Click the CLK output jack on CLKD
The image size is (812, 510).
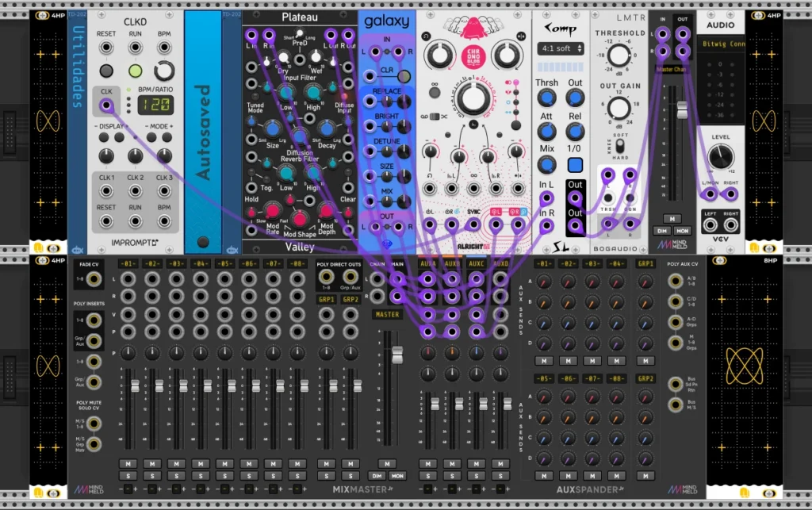pyautogui.click(x=106, y=106)
